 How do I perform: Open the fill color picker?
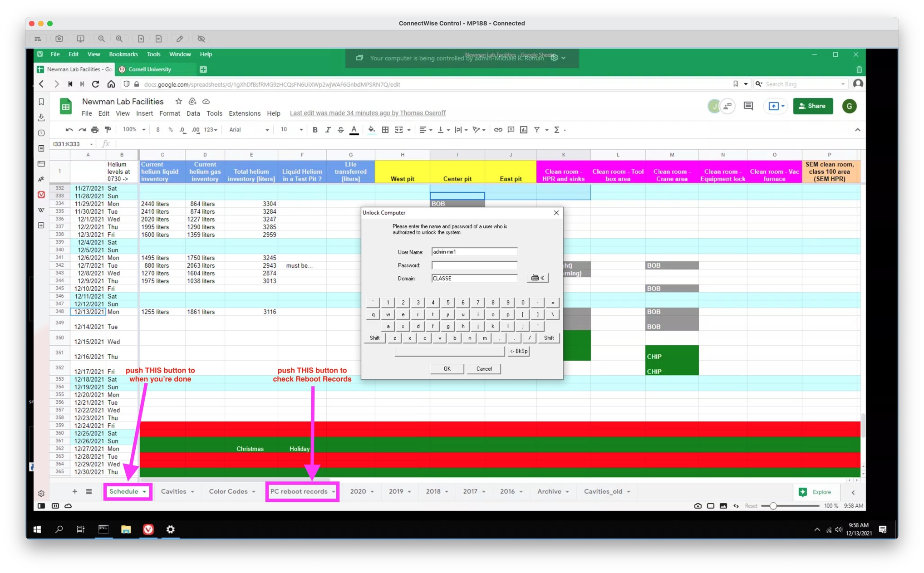(x=371, y=130)
